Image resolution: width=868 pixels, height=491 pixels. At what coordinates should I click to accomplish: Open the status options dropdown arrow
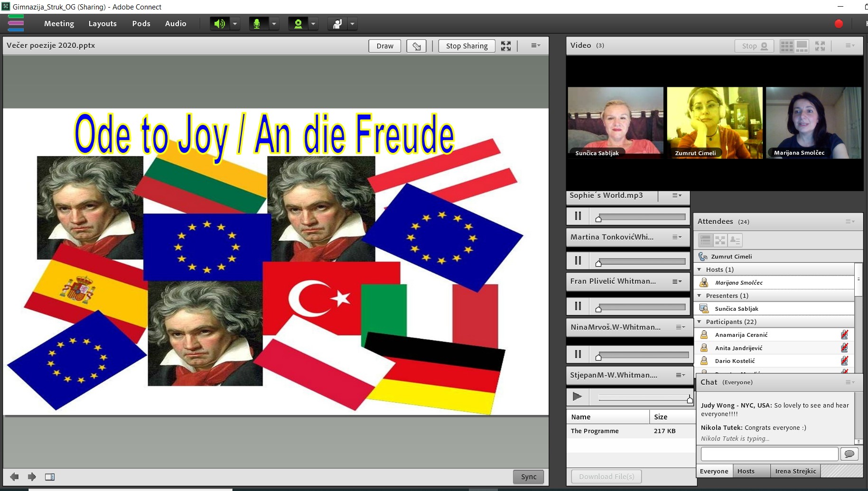coord(352,24)
